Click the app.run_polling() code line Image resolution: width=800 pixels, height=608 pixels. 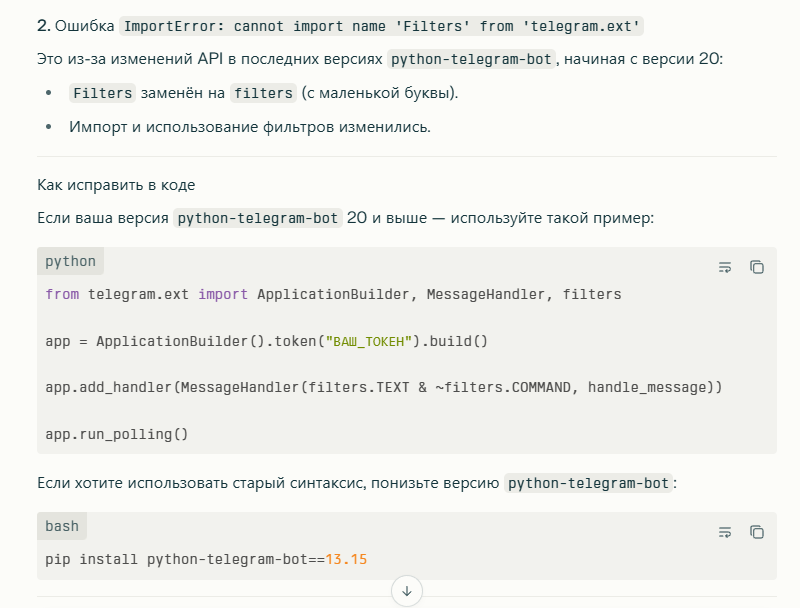click(117, 434)
